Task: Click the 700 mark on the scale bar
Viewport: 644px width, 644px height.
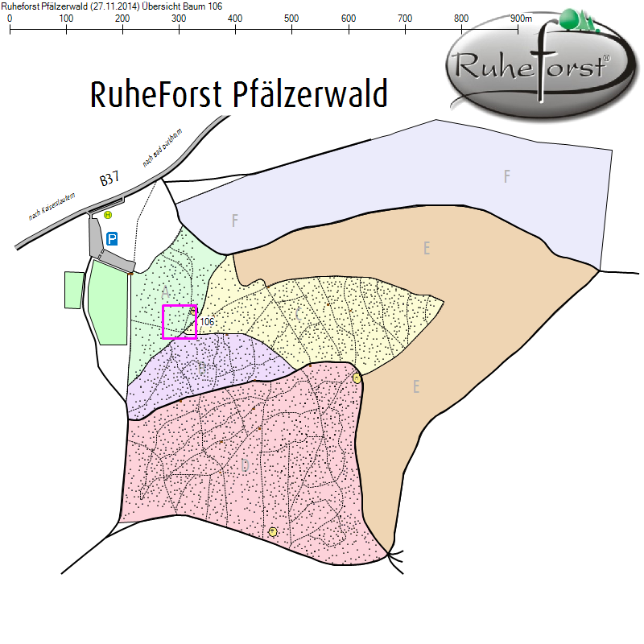Action: (405, 19)
